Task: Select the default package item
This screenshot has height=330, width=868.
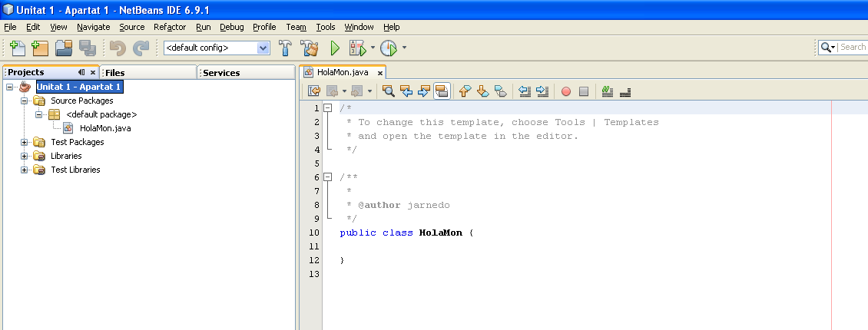Action: [101, 114]
